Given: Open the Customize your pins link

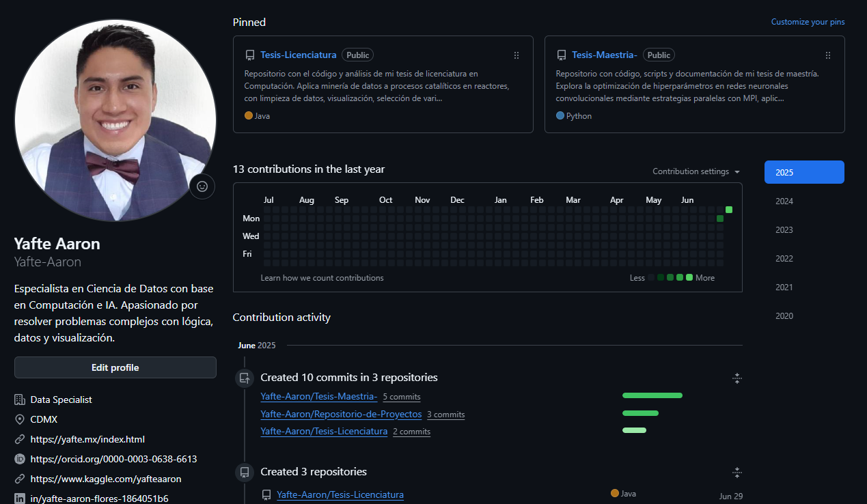Looking at the screenshot, I should tap(808, 22).
